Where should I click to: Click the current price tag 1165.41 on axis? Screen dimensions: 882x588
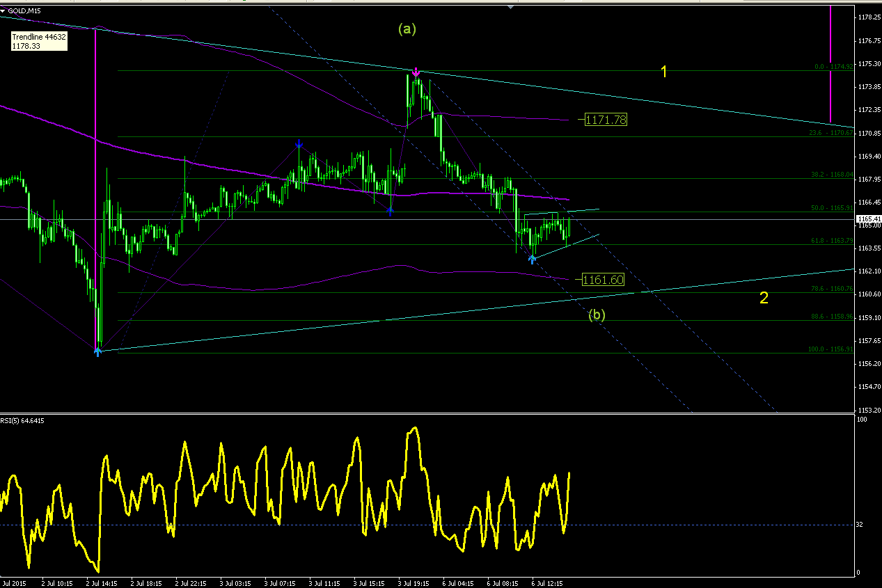tap(868, 219)
